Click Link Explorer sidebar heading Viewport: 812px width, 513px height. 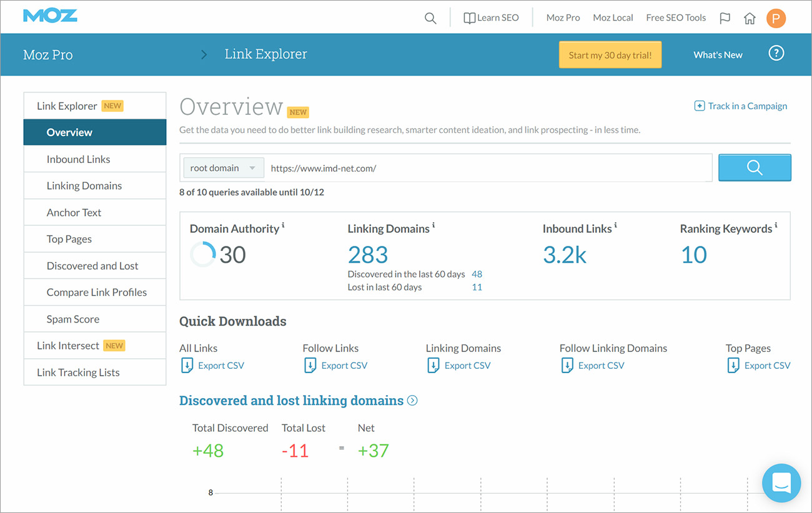(95, 105)
